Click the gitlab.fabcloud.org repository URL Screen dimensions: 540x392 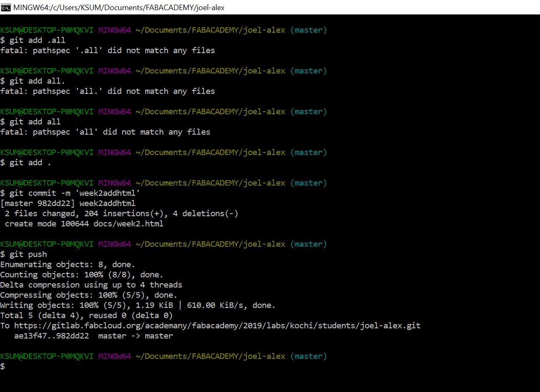(x=217, y=326)
